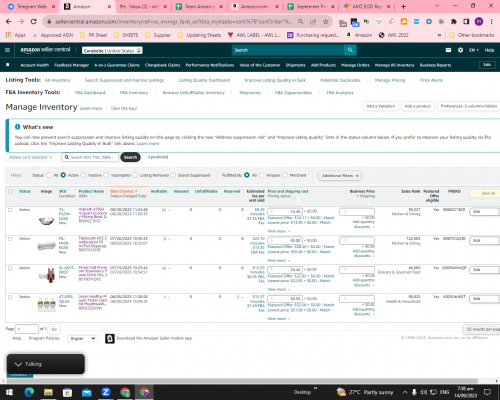Open Preferences: 5 columns hidden button
Screen dimensions: 500x400
click(x=469, y=106)
